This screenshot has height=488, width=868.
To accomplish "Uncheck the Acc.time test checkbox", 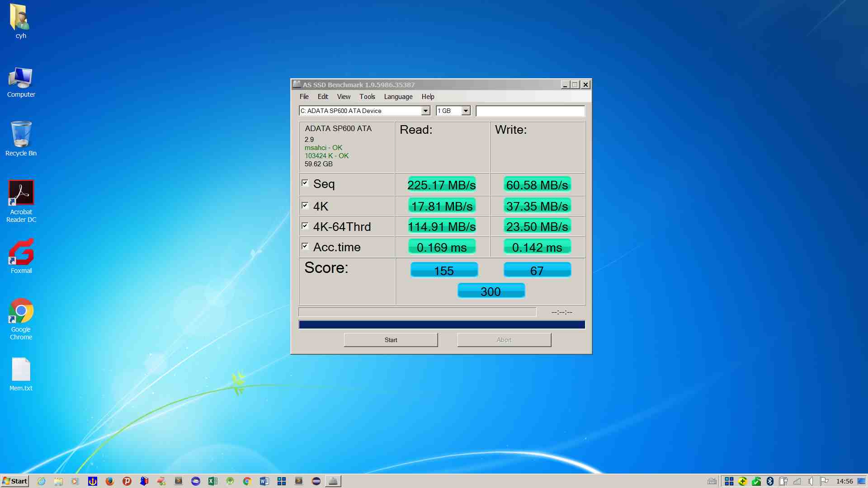I will (x=305, y=246).
